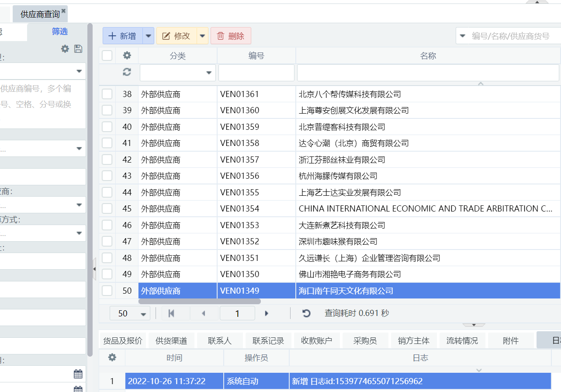Open the 流转情况 tab
The image size is (561, 392).
[x=462, y=341]
